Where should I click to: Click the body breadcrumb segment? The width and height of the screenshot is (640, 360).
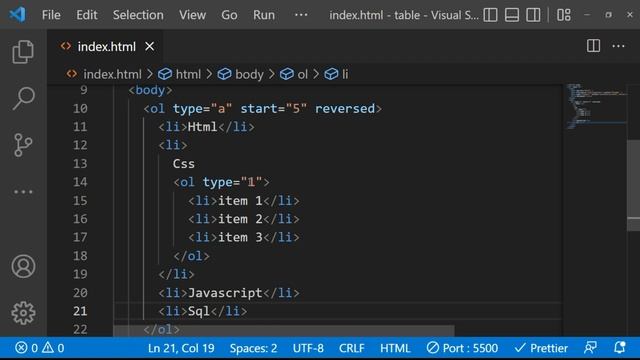point(240,74)
